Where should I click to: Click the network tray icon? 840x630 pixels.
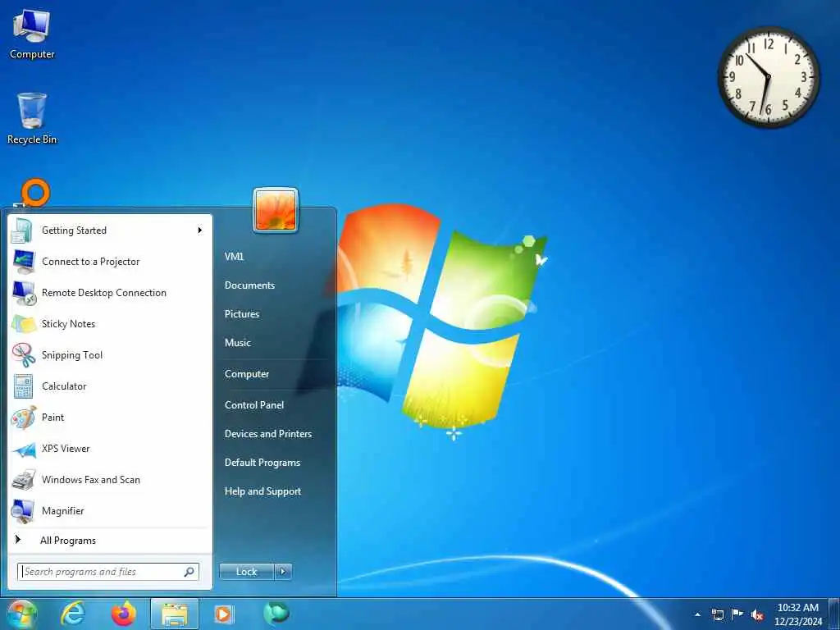717,614
